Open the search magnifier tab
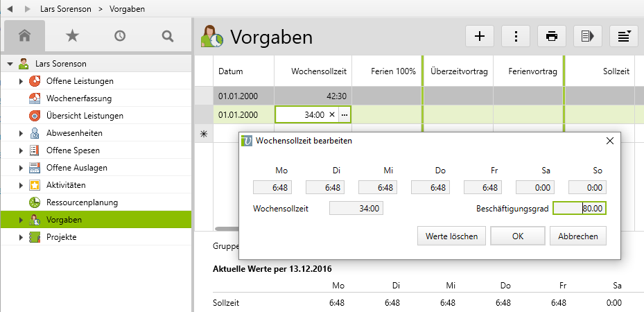 click(x=168, y=35)
